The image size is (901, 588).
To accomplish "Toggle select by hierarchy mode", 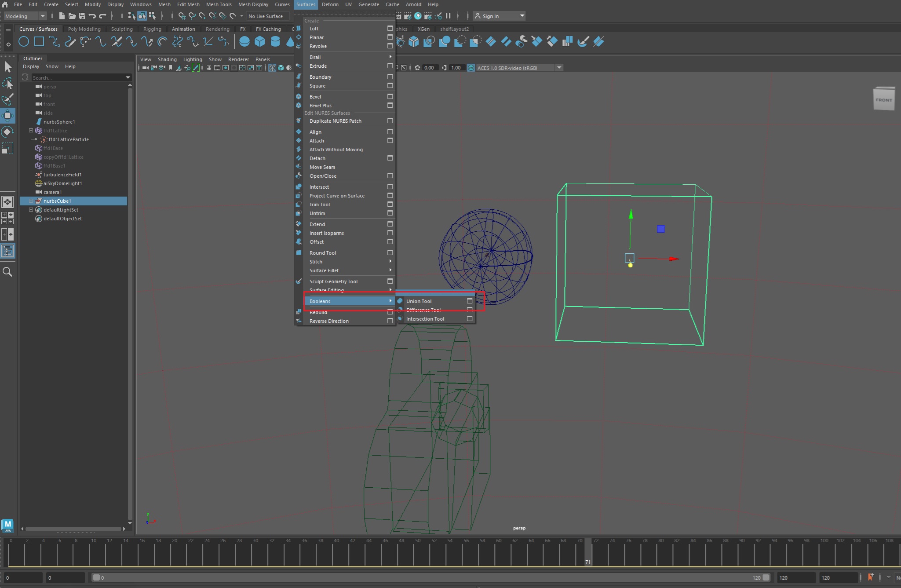I will (131, 16).
